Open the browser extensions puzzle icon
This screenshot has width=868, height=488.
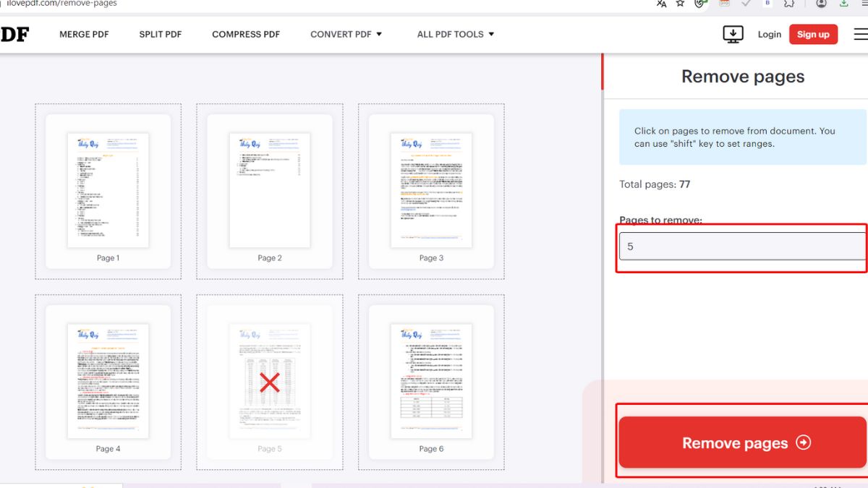[788, 4]
